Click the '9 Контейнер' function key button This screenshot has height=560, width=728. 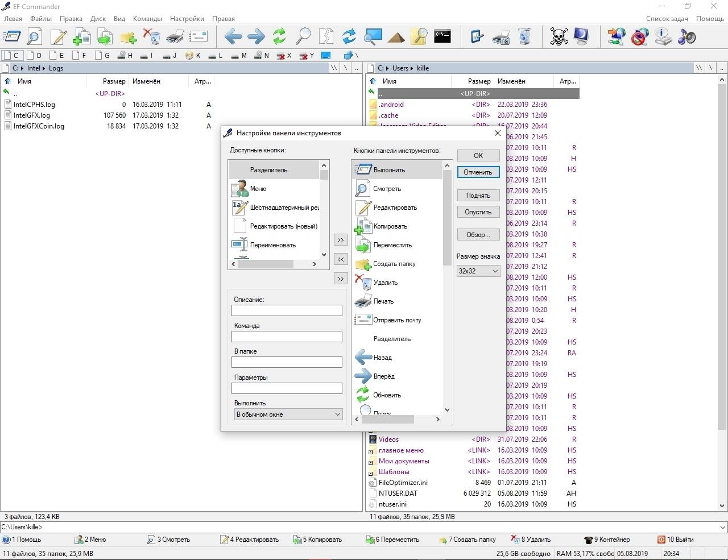click(607, 540)
